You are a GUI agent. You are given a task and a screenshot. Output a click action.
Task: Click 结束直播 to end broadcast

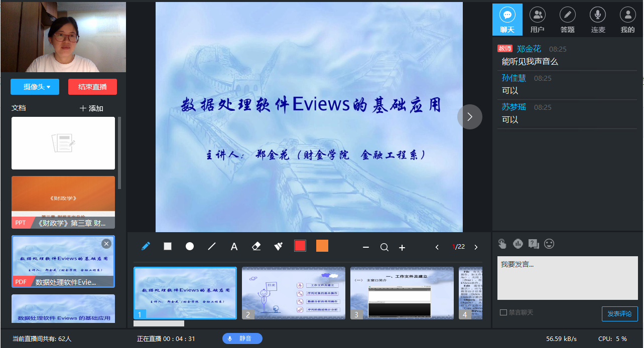[x=92, y=87]
